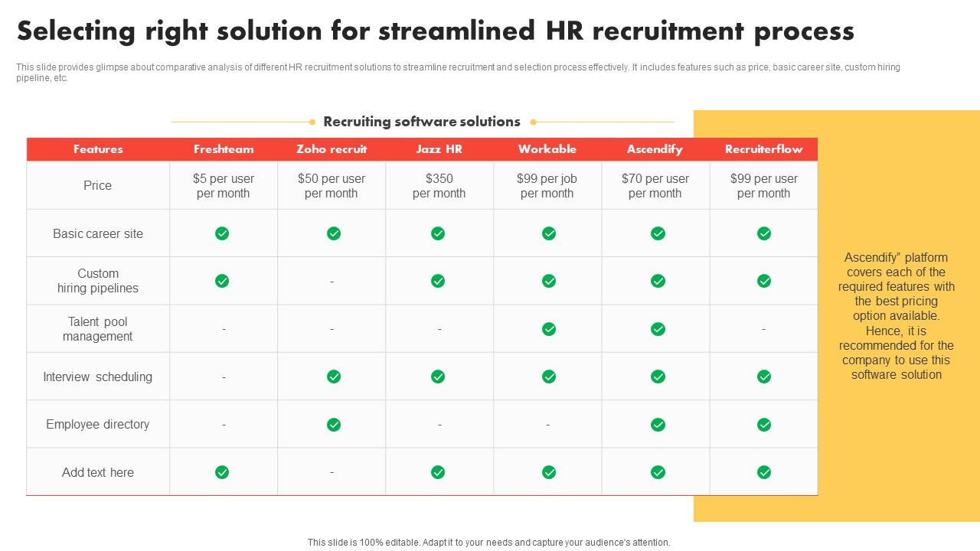Click Zoho recruit's dash in Custom hiring pipelines
This screenshot has height=551, width=980.
(332, 282)
